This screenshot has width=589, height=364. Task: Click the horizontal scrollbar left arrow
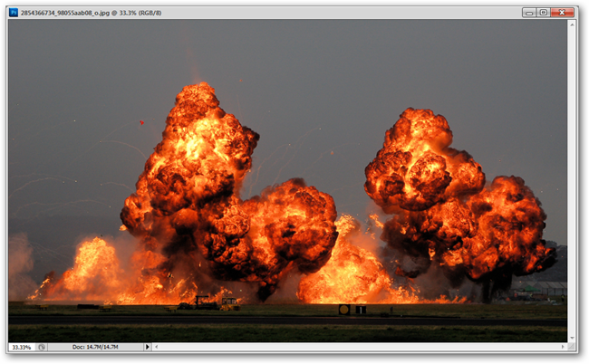pos(156,347)
